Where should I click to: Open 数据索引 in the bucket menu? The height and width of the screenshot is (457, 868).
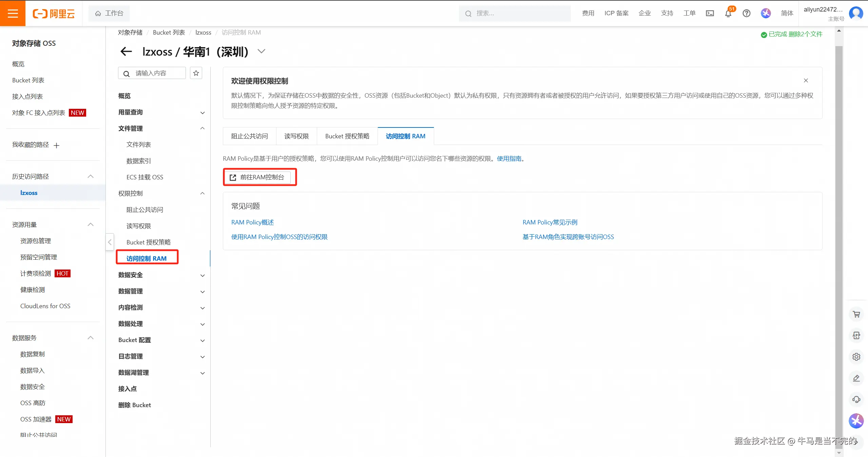[139, 161]
